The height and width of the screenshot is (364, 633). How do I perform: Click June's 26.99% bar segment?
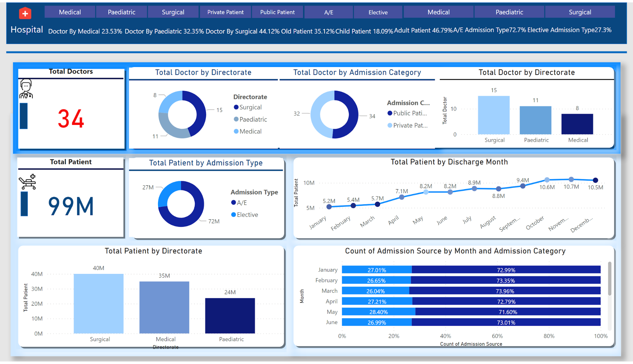click(x=377, y=322)
